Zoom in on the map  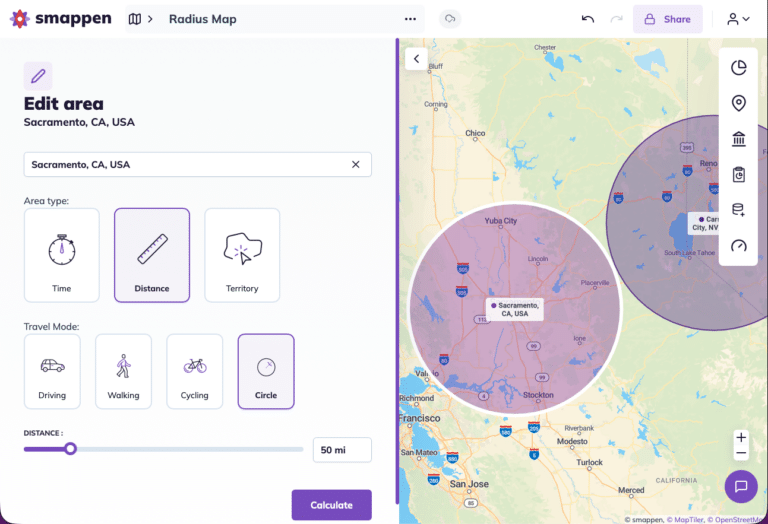(742, 437)
